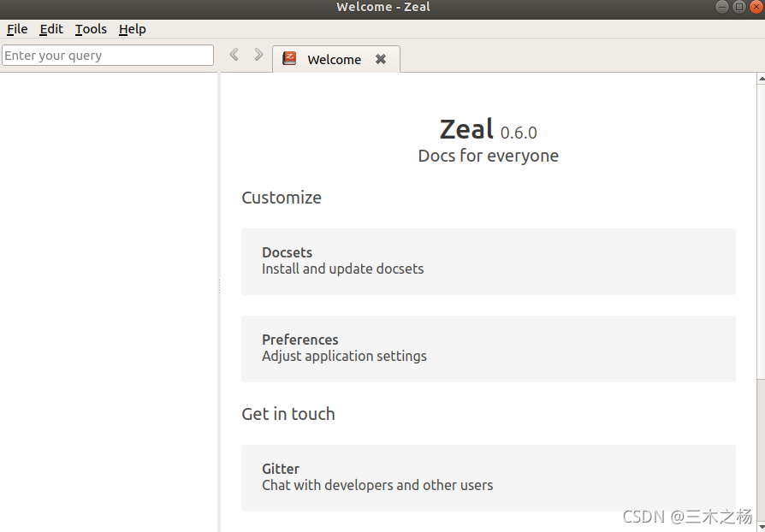This screenshot has width=765, height=532.
Task: Open Docsets to install and update docsets
Action: point(489,262)
